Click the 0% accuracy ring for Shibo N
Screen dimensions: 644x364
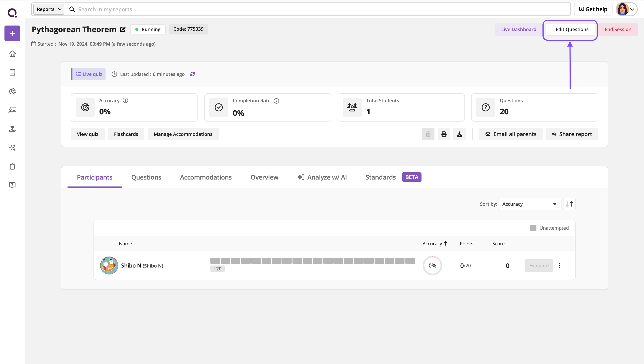[x=432, y=266]
